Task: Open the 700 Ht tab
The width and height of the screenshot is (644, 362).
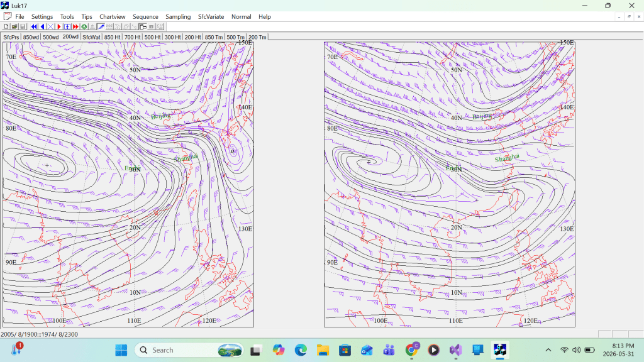Action: (132, 37)
